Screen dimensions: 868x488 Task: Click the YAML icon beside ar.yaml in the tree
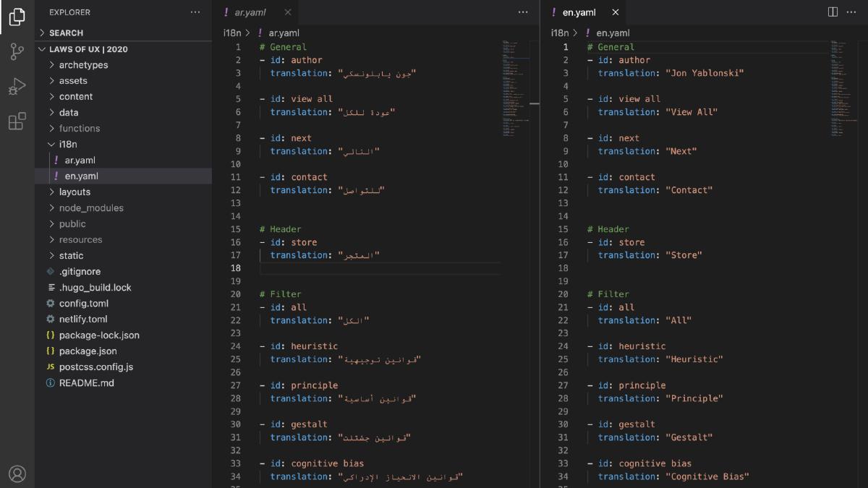point(56,160)
